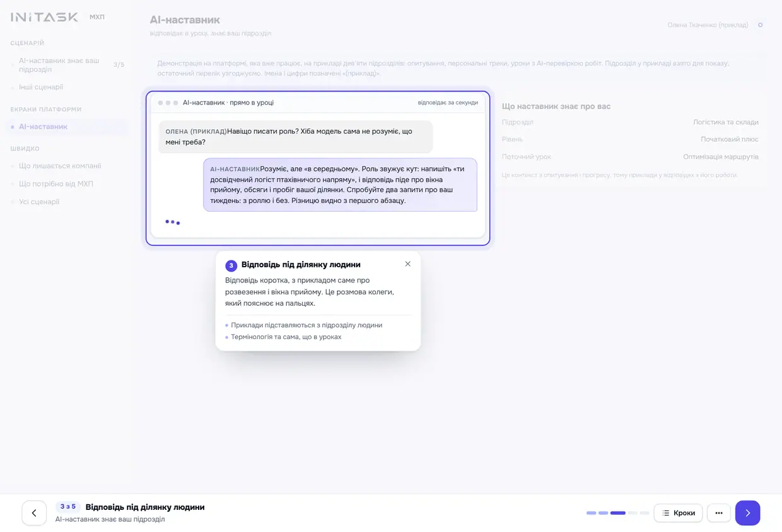Click the Що наставник знає про вас heading

(556, 107)
